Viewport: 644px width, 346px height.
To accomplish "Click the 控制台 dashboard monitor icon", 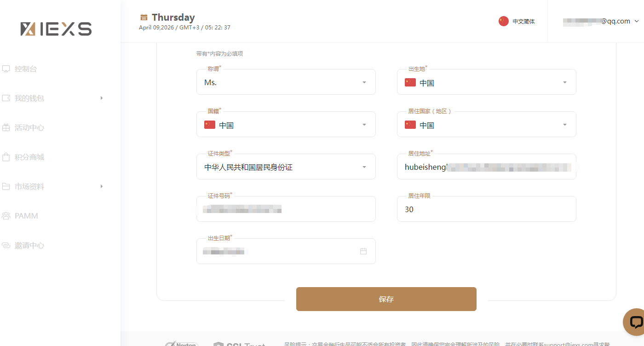I will [x=6, y=69].
